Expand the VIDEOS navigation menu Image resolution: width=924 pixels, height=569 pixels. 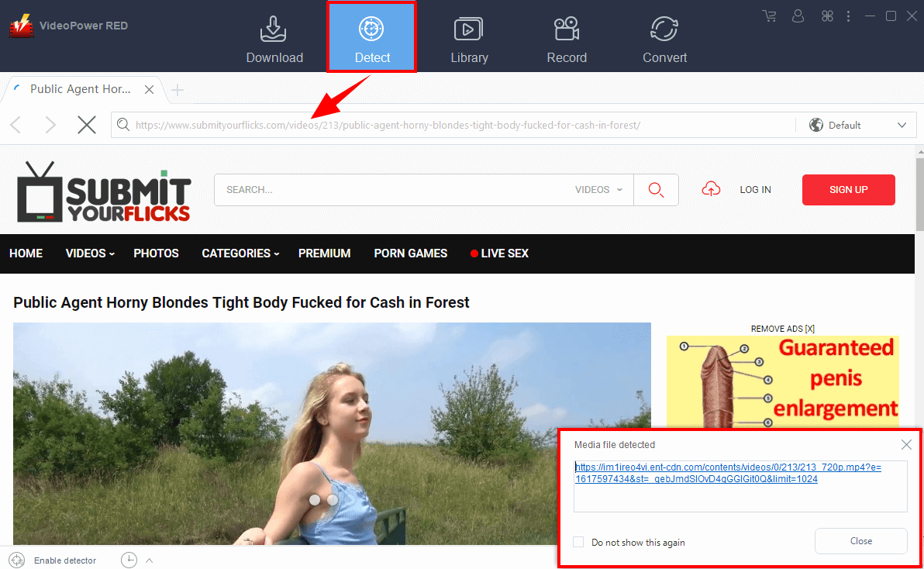pyautogui.click(x=90, y=253)
